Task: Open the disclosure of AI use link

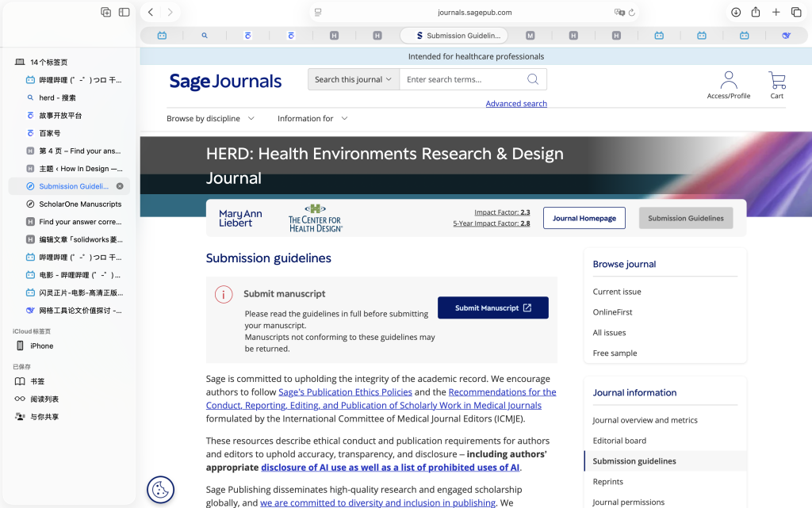Action: point(390,467)
